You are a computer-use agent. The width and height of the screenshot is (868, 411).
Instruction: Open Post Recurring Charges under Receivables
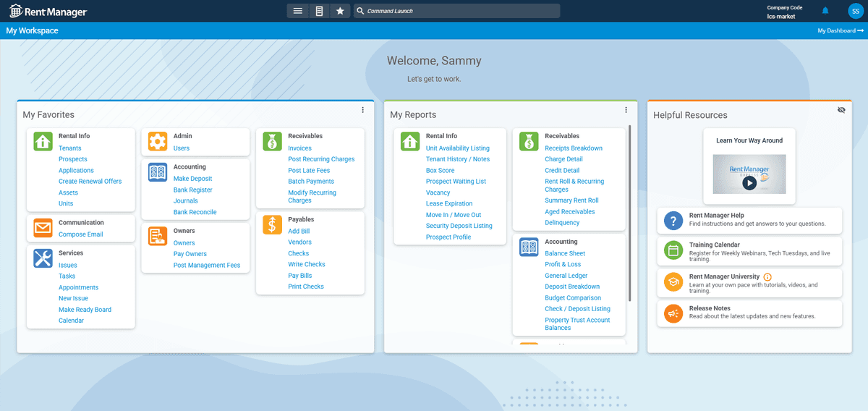coord(321,159)
